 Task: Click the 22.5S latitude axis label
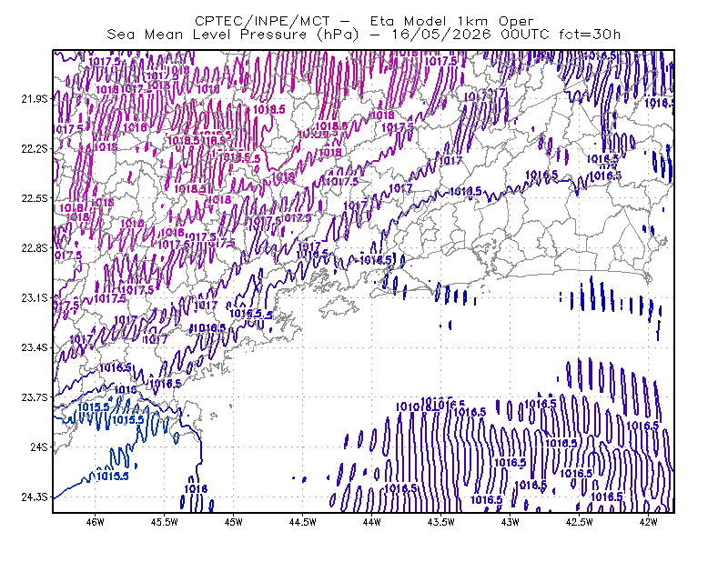coord(35,198)
